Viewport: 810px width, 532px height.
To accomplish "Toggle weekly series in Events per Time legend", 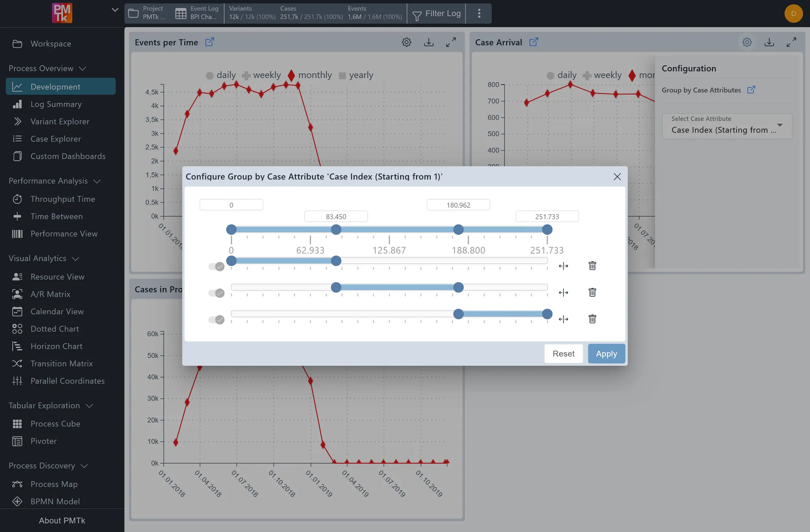I will click(x=261, y=75).
